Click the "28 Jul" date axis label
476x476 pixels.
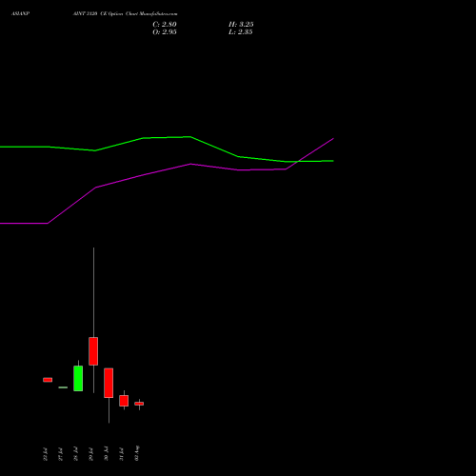[75, 454]
